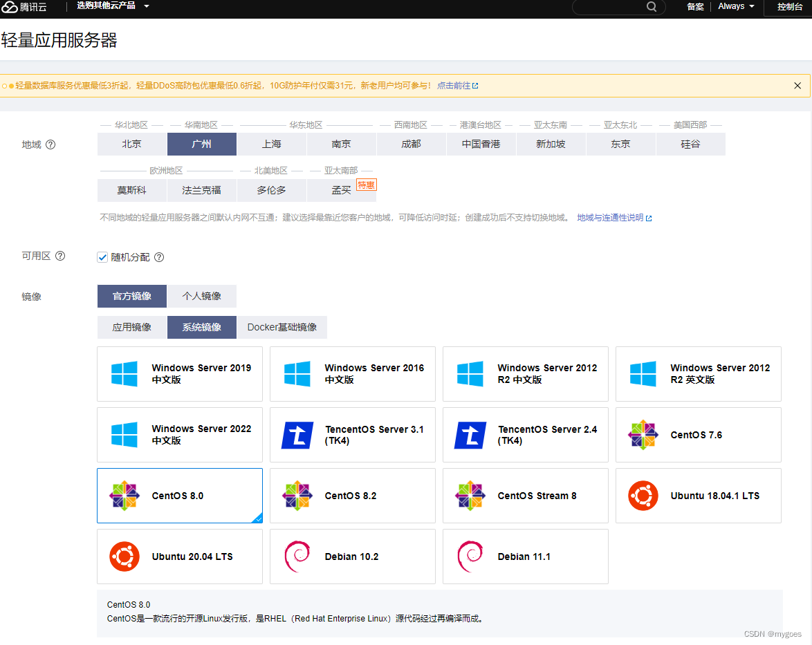The image size is (812, 645).
Task: Choose the 新加坡 region
Action: 551,144
